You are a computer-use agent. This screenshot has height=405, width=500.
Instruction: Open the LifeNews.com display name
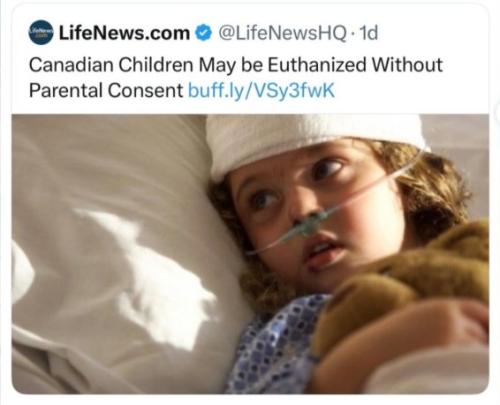coord(124,33)
